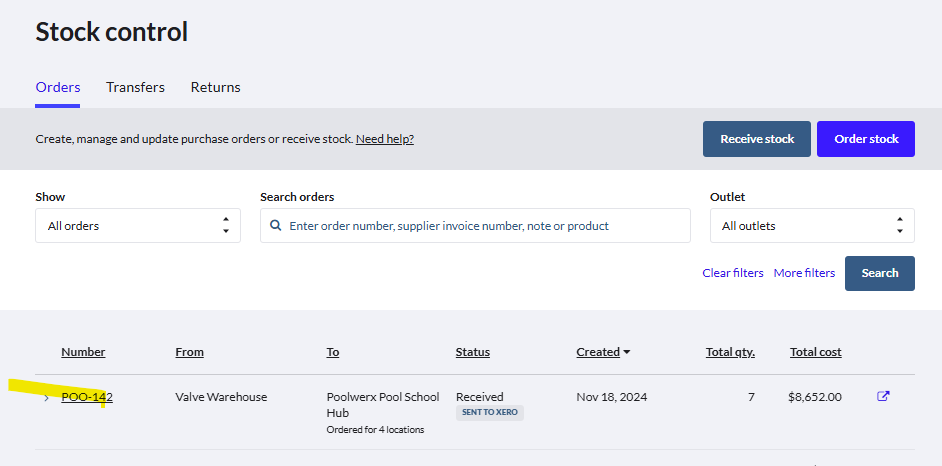
Task: Switch to the Transfers tab
Action: 135,87
